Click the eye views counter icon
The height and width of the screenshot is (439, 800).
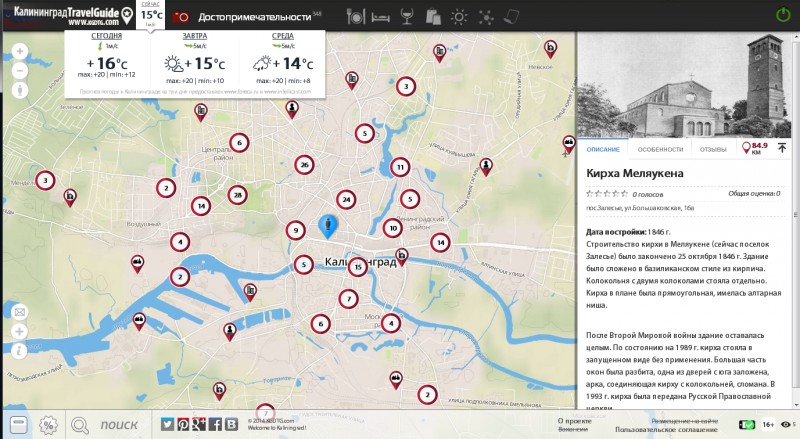pos(786,425)
